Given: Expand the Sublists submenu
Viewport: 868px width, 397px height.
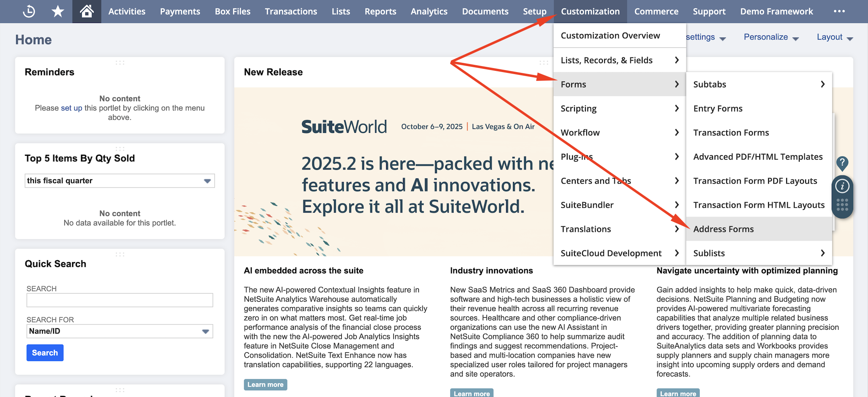Looking at the screenshot, I should click(759, 253).
